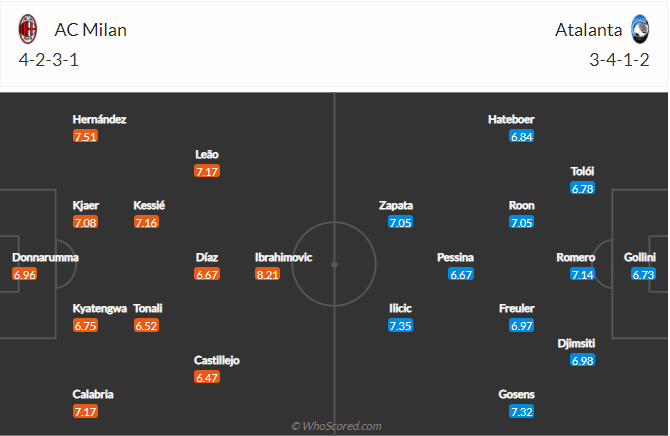The height and width of the screenshot is (436, 670).
Task: Click Zapata's 7.05 rating badge
Action: 400,222
